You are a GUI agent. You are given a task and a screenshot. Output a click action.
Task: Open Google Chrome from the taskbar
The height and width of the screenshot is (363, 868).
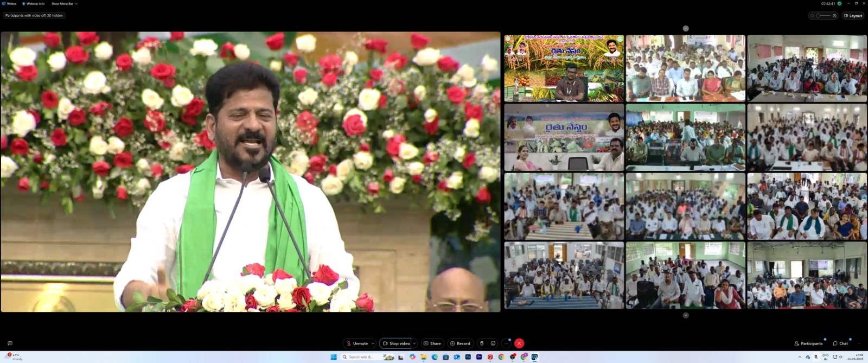(501, 357)
